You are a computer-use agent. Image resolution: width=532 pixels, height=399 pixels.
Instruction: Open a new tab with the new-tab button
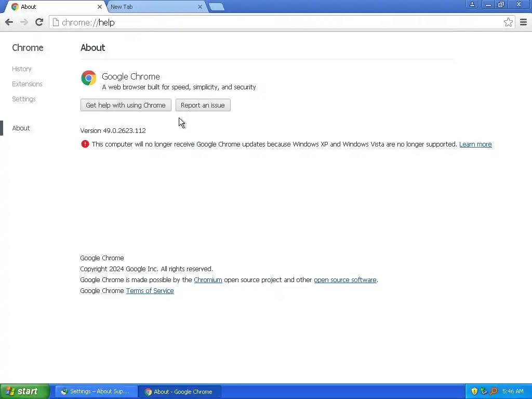coord(216,7)
